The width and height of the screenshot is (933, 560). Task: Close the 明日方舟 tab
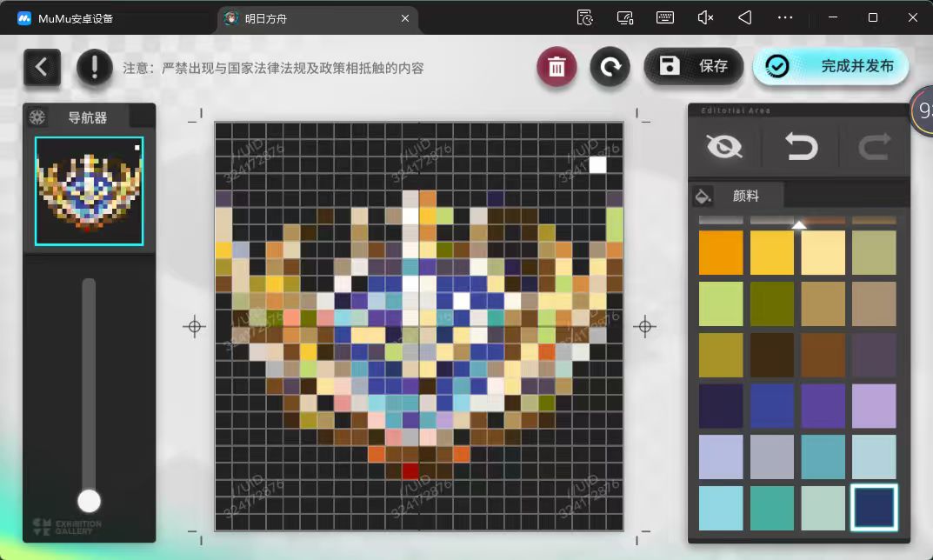tap(405, 18)
